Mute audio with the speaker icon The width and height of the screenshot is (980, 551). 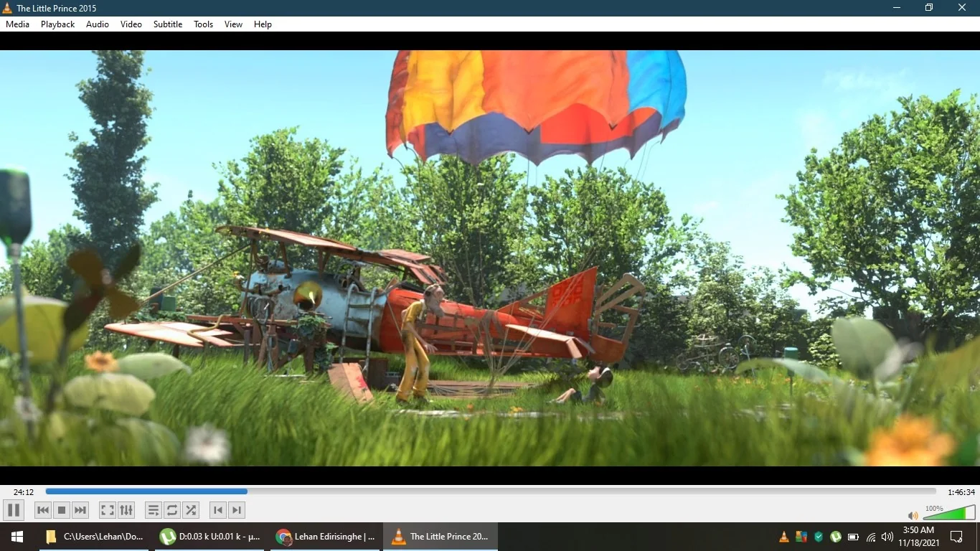(913, 515)
